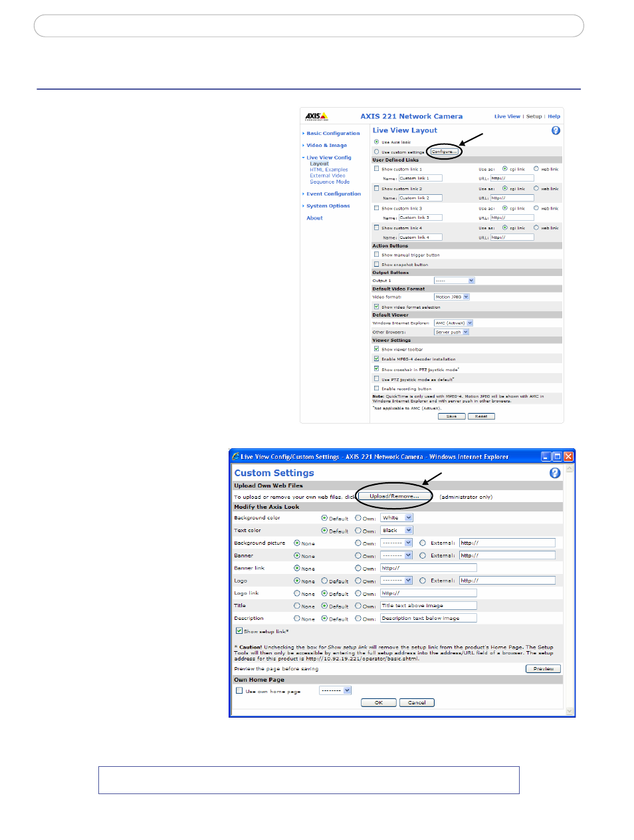Image resolution: width=634 pixels, height=840 pixels.
Task: Cancel the Custom Settings dialog
Action: click(x=417, y=702)
